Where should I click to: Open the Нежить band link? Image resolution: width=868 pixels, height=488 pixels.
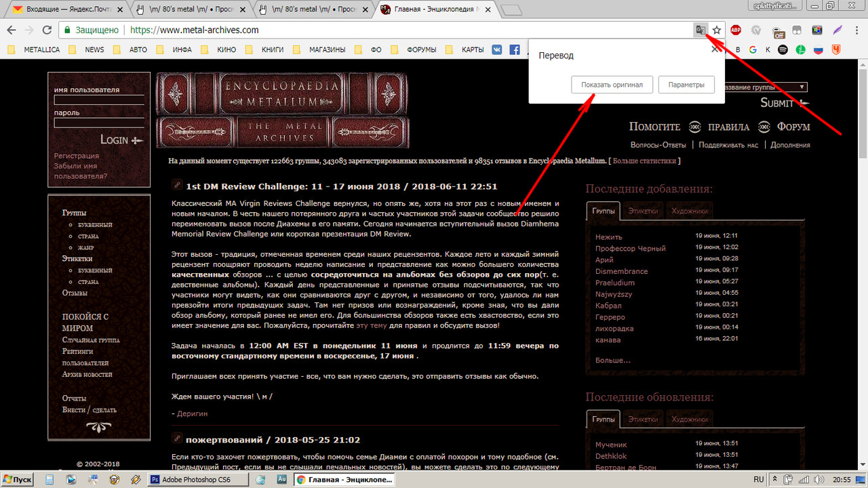(608, 237)
